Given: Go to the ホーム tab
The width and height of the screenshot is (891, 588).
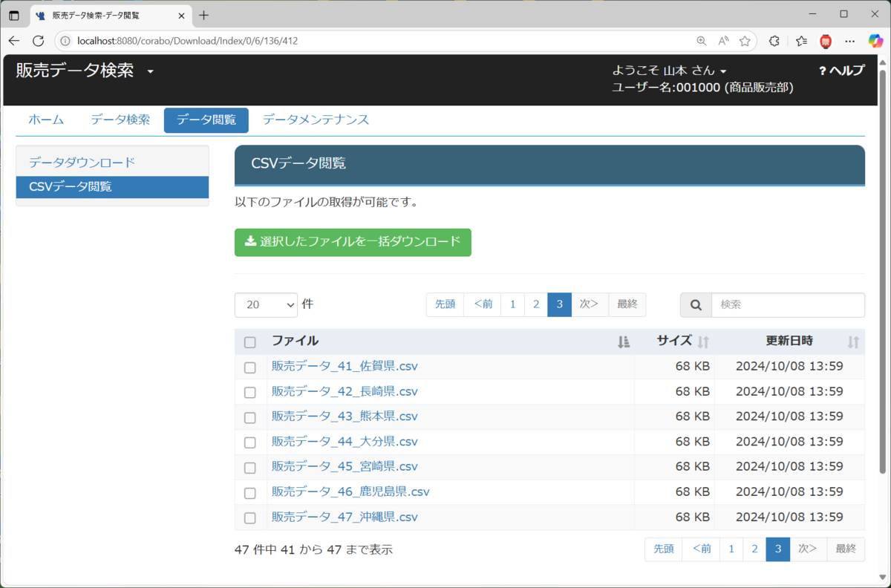Looking at the screenshot, I should pyautogui.click(x=46, y=120).
